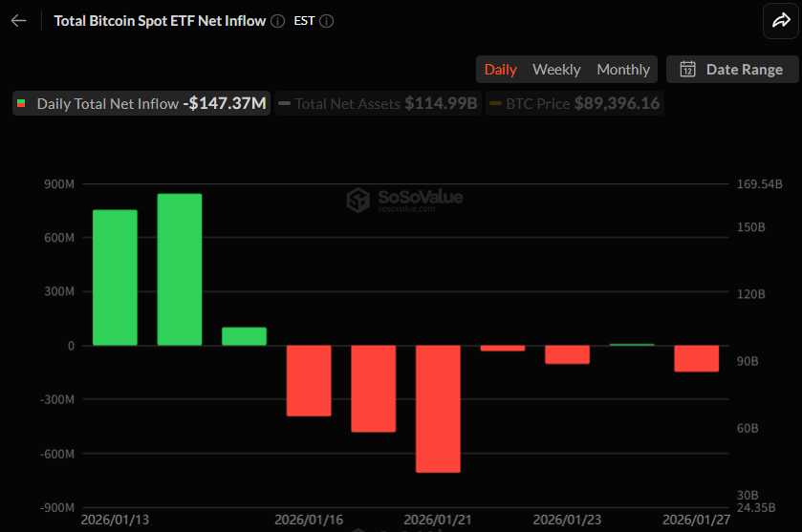Click info icon next to chart title
This screenshot has height=532, width=802.
click(x=277, y=21)
